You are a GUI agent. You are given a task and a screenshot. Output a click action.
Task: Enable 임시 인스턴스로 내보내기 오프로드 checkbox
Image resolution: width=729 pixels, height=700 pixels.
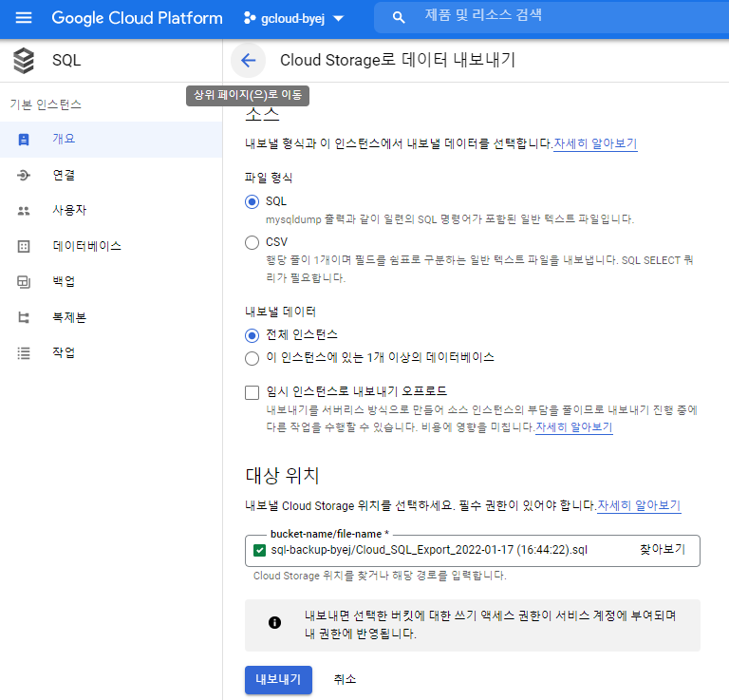click(252, 392)
